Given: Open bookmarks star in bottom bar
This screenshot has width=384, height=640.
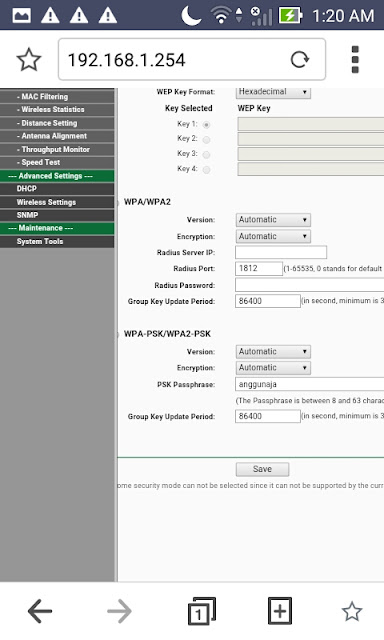Looking at the screenshot, I should (352, 611).
